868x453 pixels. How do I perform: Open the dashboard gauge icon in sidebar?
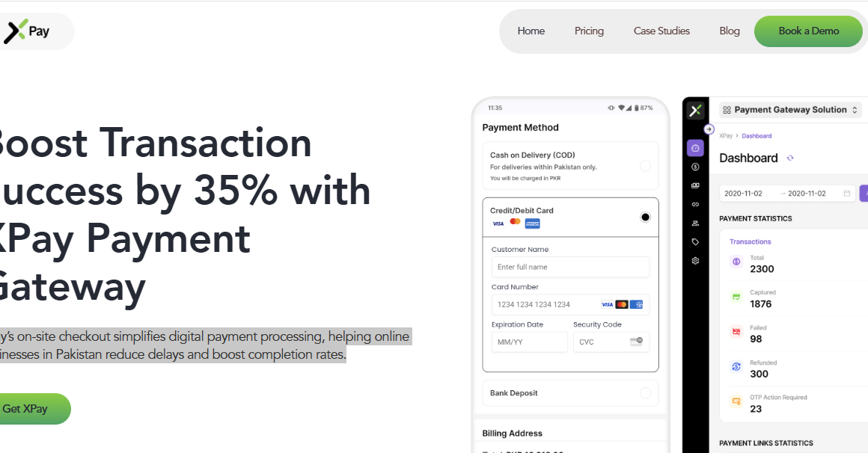(695, 148)
